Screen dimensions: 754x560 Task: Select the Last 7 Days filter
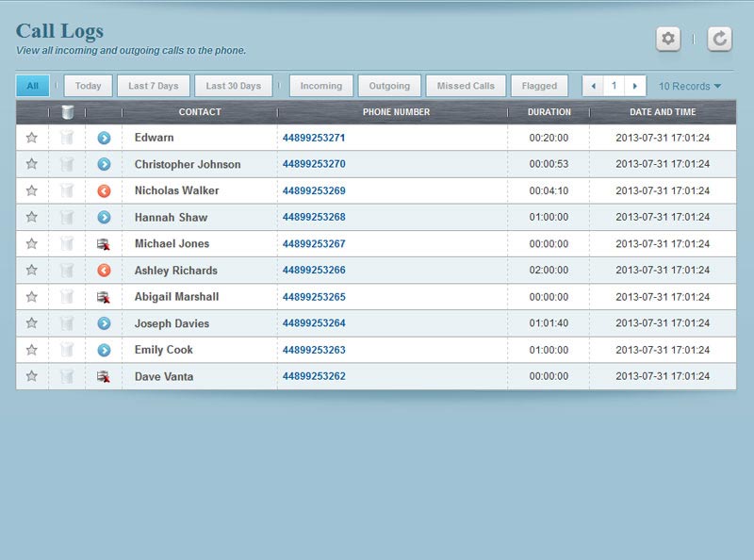tap(154, 86)
